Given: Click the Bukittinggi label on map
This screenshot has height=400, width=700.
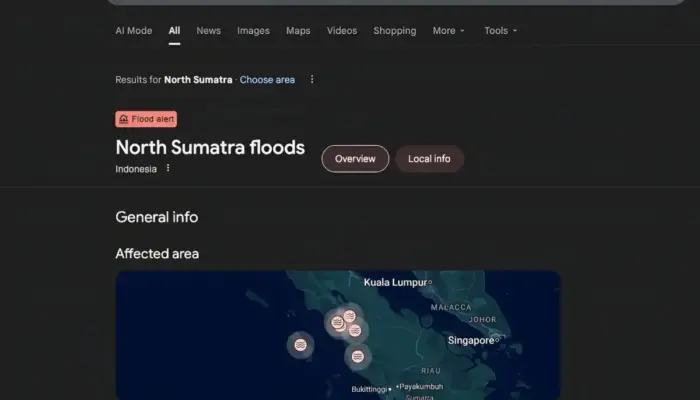Looking at the screenshot, I should [369, 389].
